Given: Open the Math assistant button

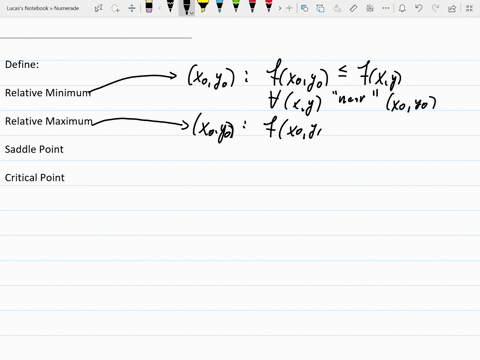Looking at the screenshot, I should tap(370, 8).
